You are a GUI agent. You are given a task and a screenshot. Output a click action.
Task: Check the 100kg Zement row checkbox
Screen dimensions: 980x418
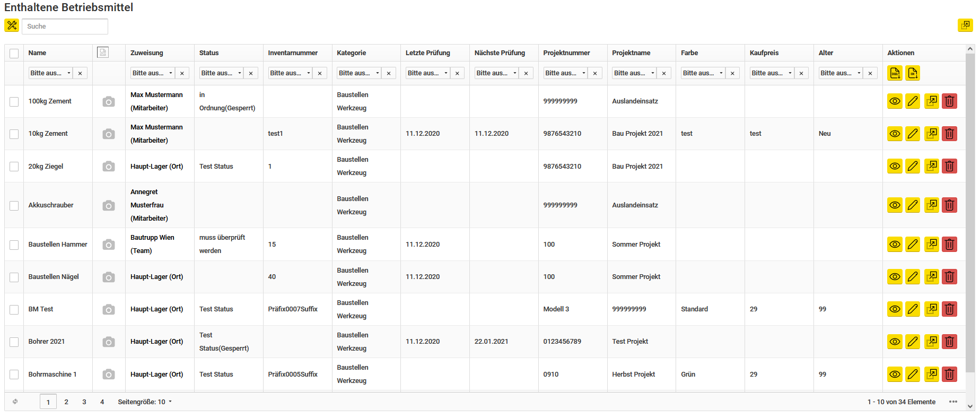14,102
